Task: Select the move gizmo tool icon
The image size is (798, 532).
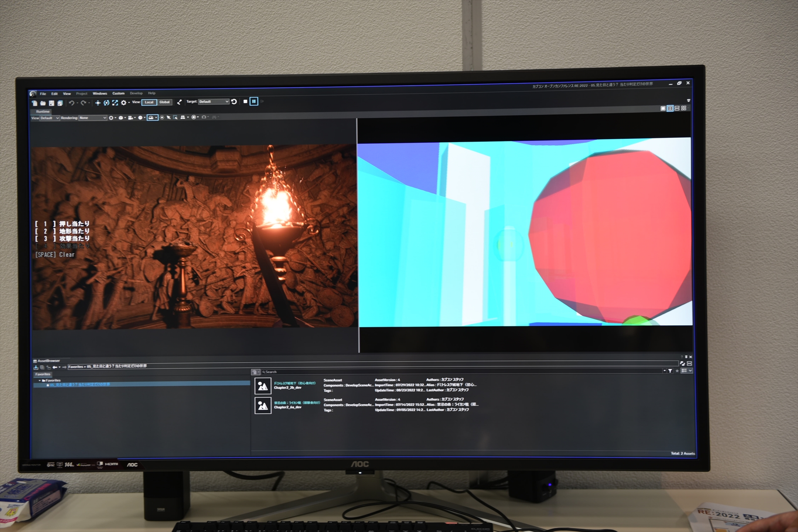Action: point(98,103)
